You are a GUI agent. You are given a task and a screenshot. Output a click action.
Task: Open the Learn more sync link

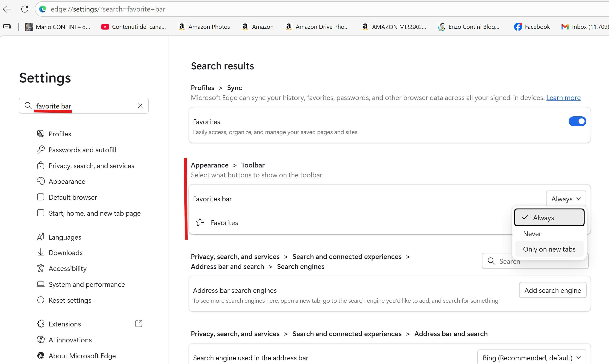(x=563, y=98)
